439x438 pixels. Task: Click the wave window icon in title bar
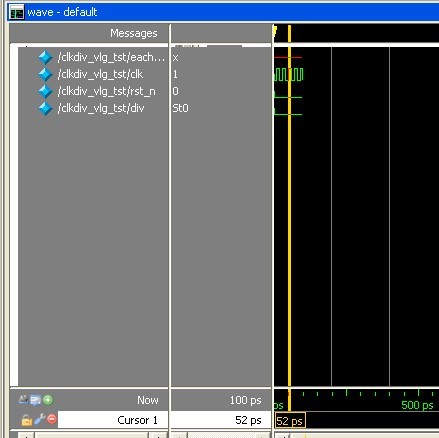point(16,13)
